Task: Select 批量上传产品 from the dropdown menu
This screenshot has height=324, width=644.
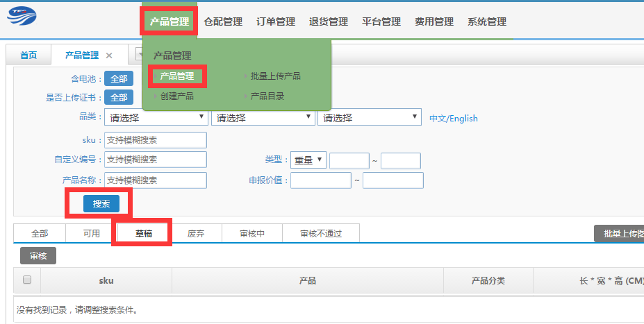Action: (275, 76)
